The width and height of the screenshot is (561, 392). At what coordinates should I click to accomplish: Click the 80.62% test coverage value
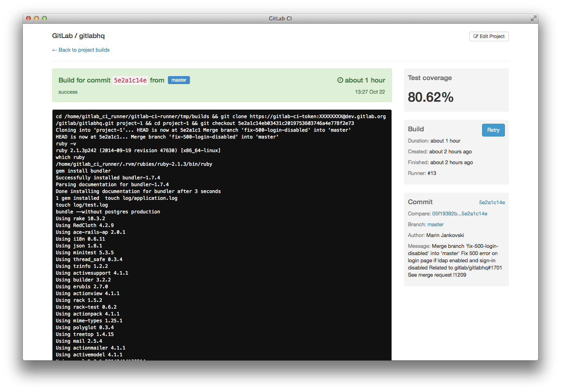point(430,97)
